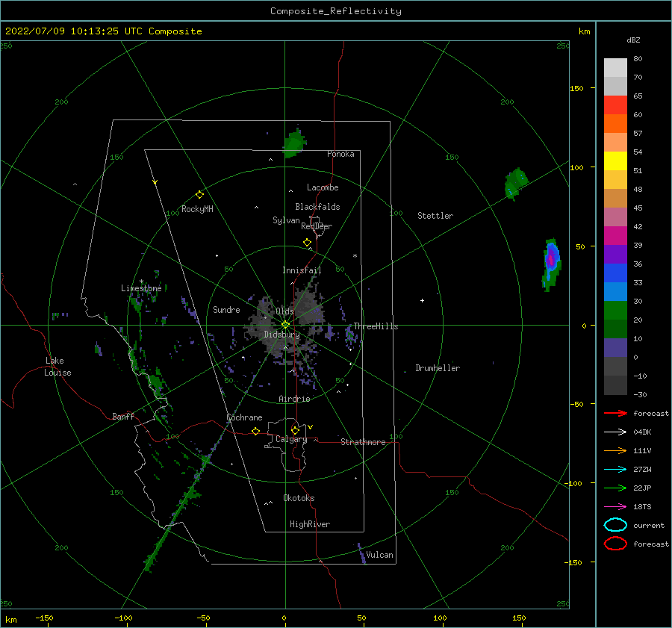This screenshot has height=628, width=672.
Task: Click the Ponoka label
Action: point(340,154)
